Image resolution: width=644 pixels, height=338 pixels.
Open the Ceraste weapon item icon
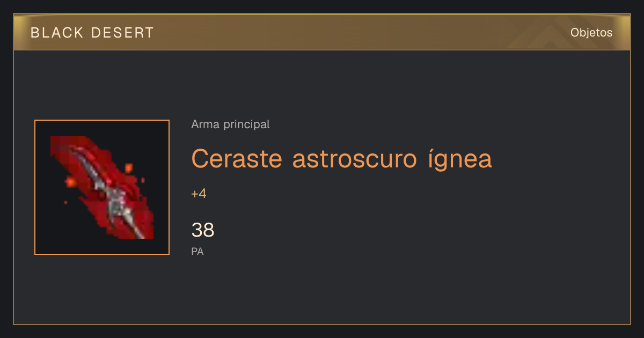(102, 187)
